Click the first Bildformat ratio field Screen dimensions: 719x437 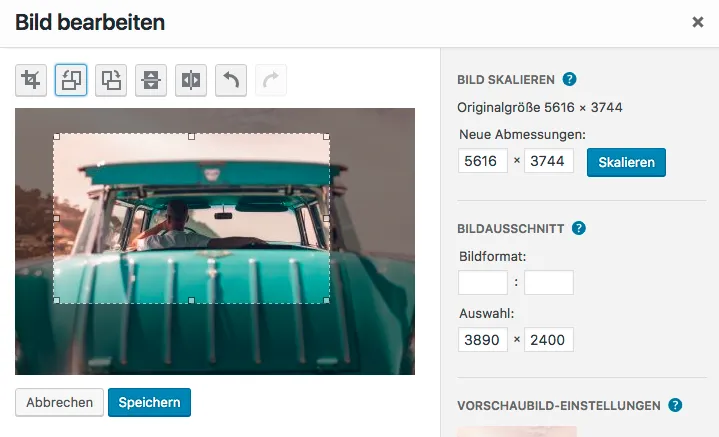483,282
